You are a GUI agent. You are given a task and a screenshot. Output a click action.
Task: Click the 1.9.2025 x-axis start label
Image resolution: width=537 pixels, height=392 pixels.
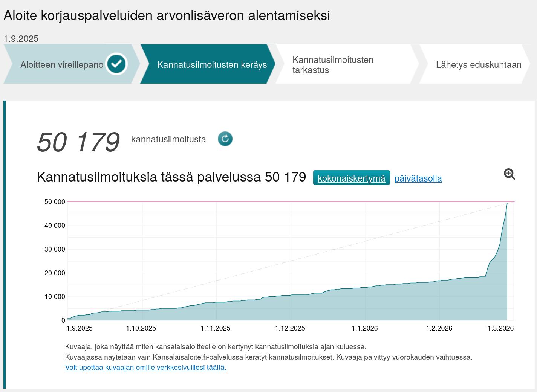(x=80, y=328)
